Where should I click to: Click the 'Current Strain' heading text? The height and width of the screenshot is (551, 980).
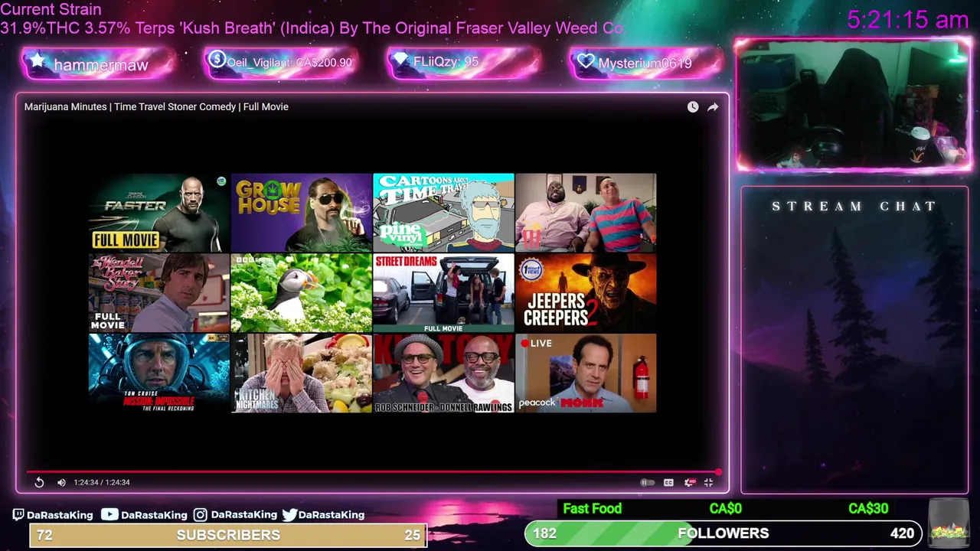[x=51, y=10]
